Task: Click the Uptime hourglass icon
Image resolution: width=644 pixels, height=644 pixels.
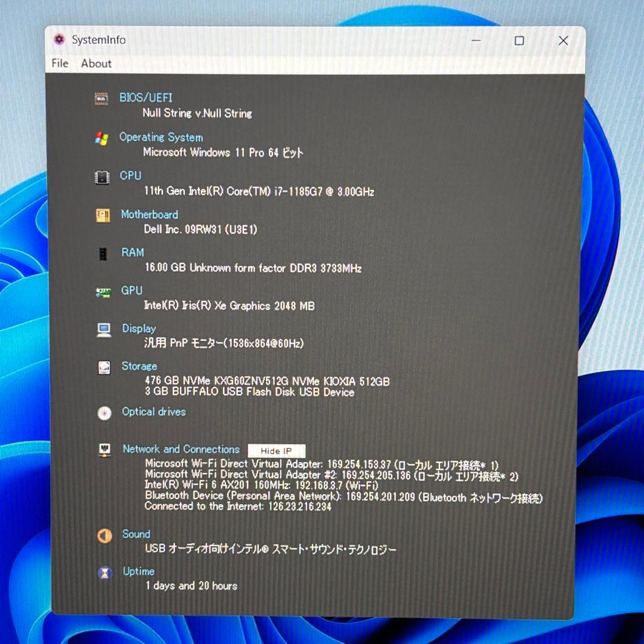Action: 105,573
